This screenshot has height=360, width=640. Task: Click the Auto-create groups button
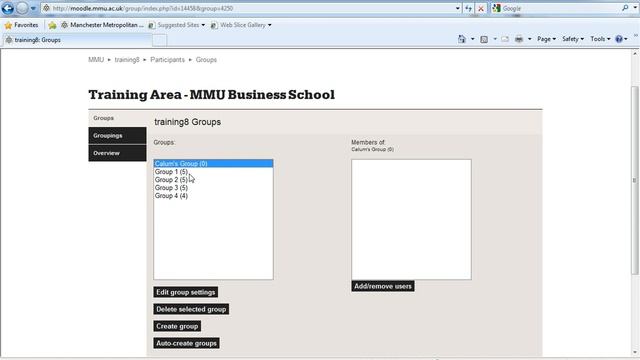pos(187,343)
